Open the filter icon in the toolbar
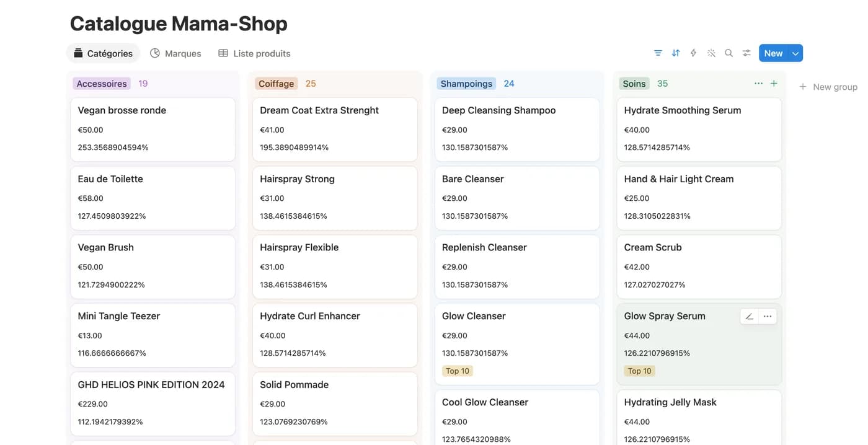The image size is (868, 445). [x=658, y=53]
